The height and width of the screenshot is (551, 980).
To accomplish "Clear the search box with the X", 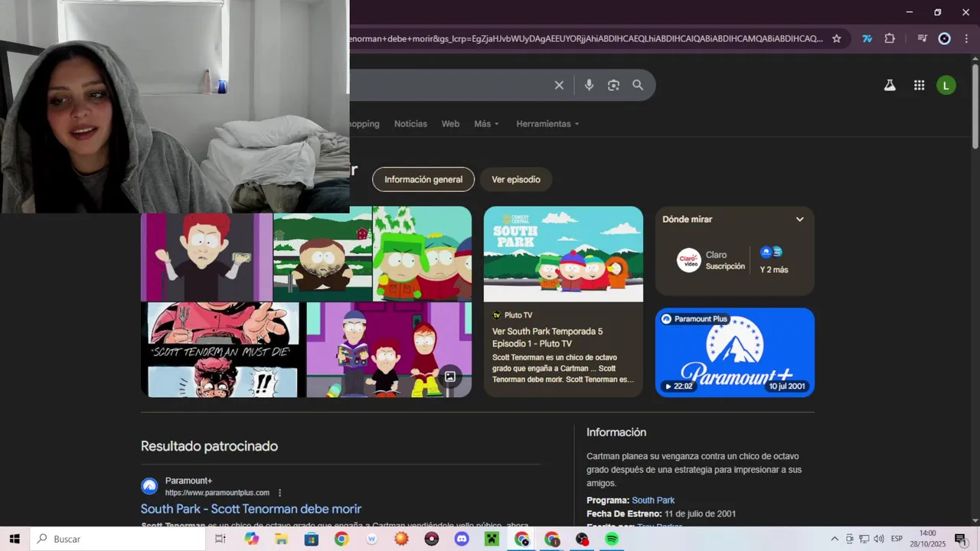I will tap(559, 85).
